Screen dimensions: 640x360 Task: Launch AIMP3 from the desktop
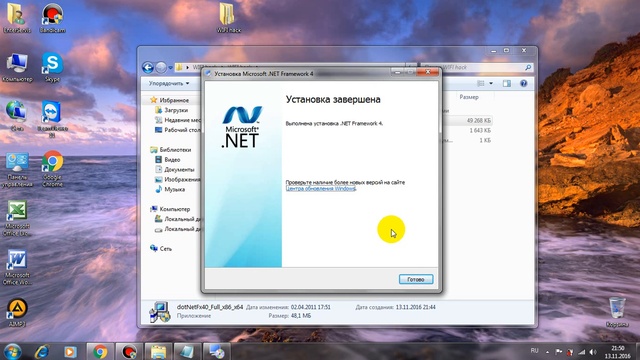17,313
